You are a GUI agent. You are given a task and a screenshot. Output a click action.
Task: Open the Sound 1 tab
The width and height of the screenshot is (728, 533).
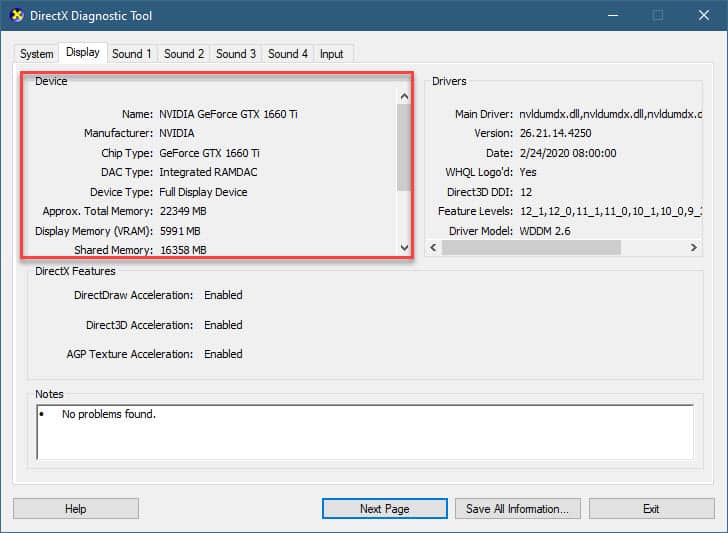click(x=132, y=54)
